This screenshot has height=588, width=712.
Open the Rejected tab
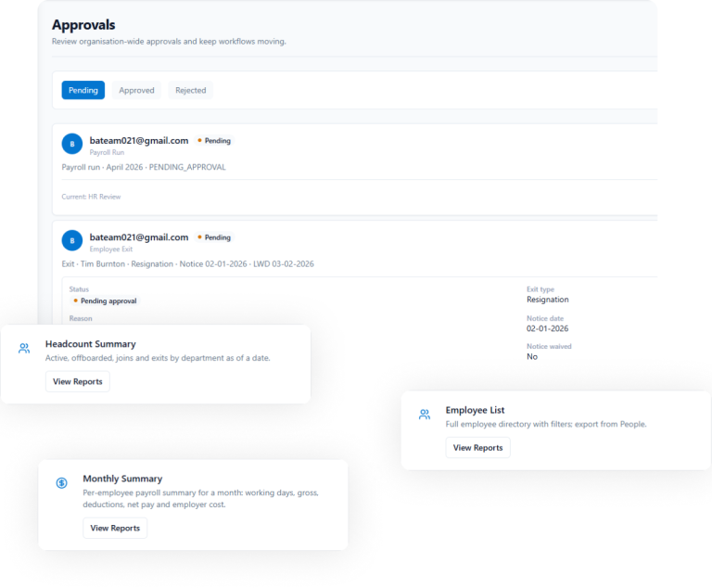[191, 90]
